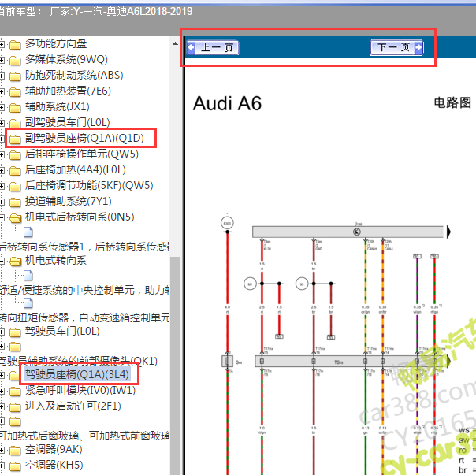Select 进入及启动许可(2F1) tree entry
Viewport: 476px width, 475px height.
pos(73,406)
